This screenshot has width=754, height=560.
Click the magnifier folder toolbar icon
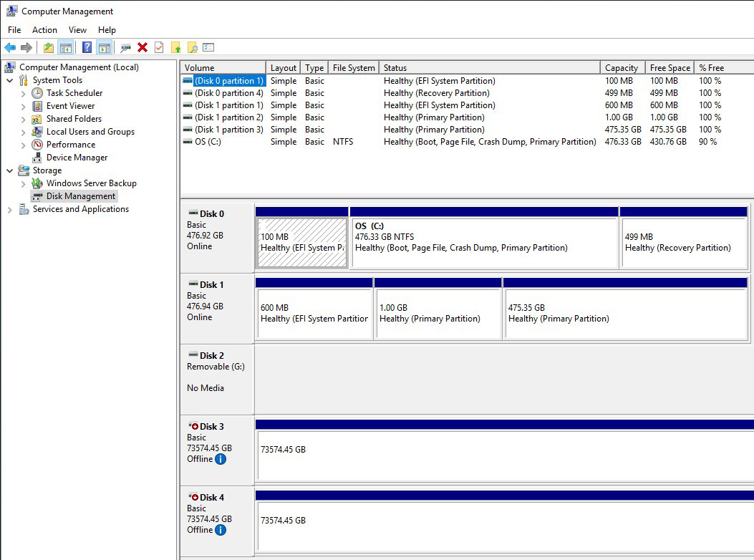tap(192, 47)
